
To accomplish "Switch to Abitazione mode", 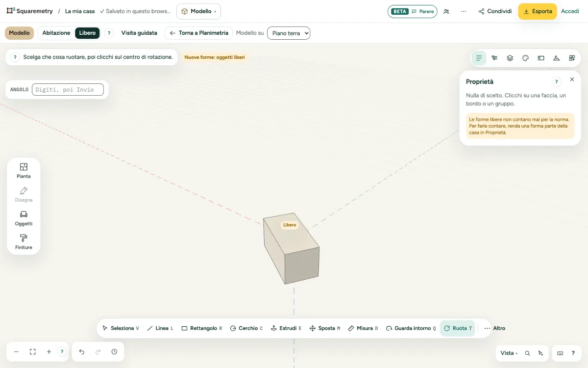I will tap(56, 33).
